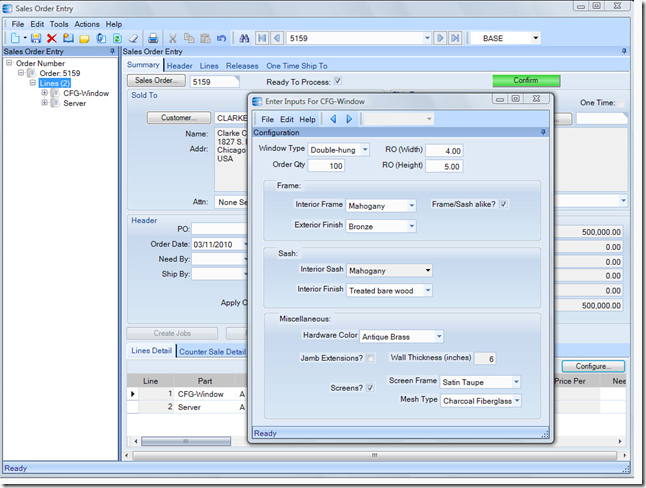Image resolution: width=646 pixels, height=488 pixels.
Task: Click the Print icon in the toolbar
Action: pyautogui.click(x=153, y=38)
